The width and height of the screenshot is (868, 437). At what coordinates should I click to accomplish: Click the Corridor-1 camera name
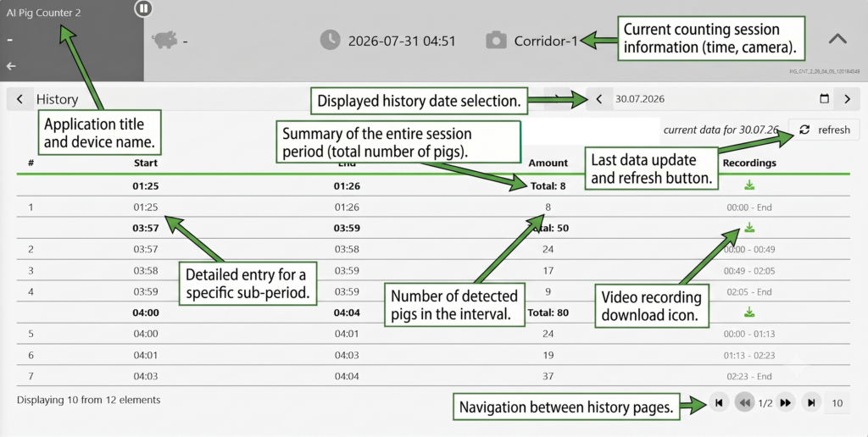(546, 41)
